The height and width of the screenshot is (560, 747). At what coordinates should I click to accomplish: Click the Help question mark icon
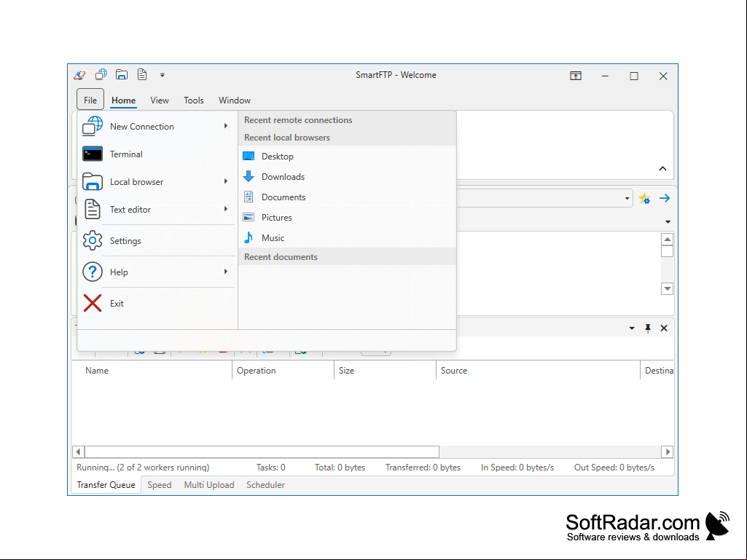pyautogui.click(x=93, y=272)
